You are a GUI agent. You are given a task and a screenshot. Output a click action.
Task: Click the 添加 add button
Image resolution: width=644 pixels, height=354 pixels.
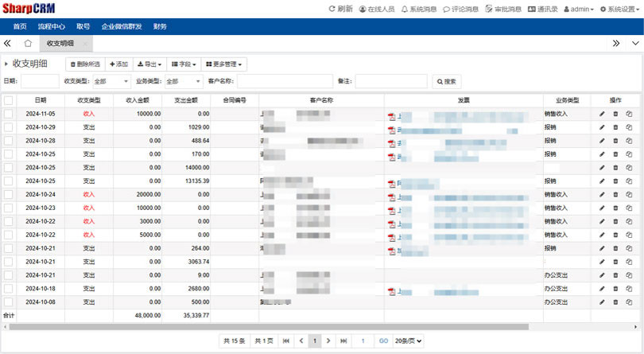[x=118, y=64]
